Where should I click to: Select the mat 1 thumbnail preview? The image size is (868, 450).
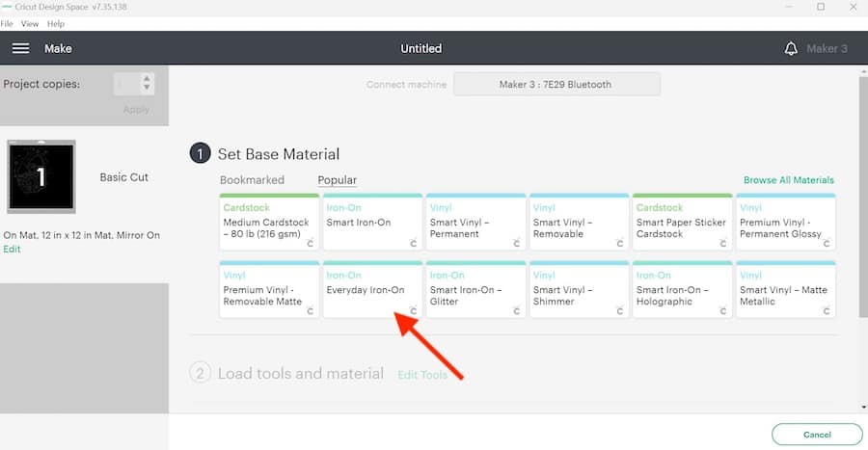click(x=41, y=176)
